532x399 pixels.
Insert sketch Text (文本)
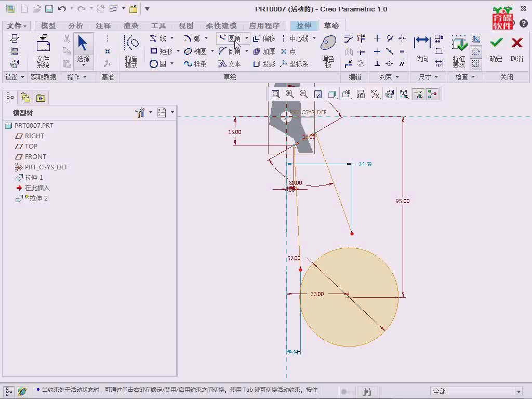tap(230, 64)
